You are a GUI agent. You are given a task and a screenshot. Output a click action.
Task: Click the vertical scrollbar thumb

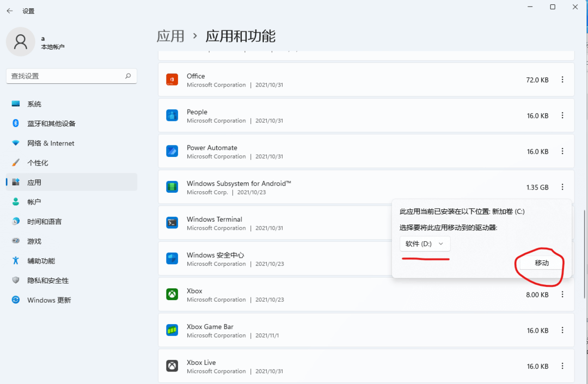584,254
